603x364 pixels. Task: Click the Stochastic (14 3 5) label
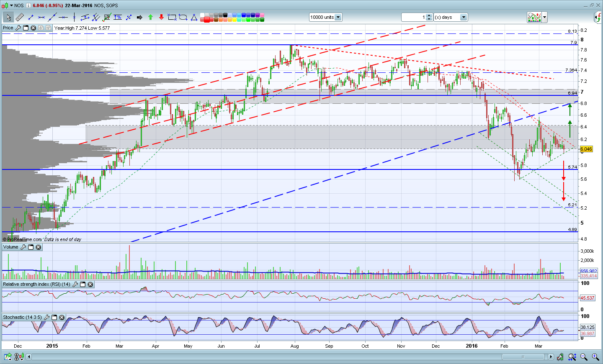(22, 318)
